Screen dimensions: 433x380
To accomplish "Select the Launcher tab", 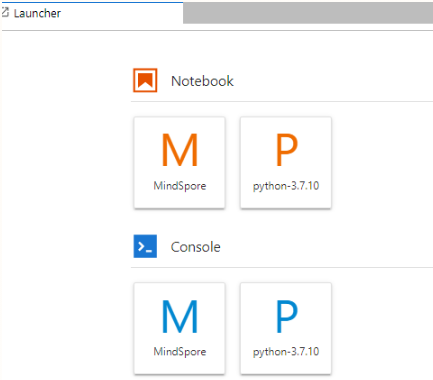I will coord(92,13).
